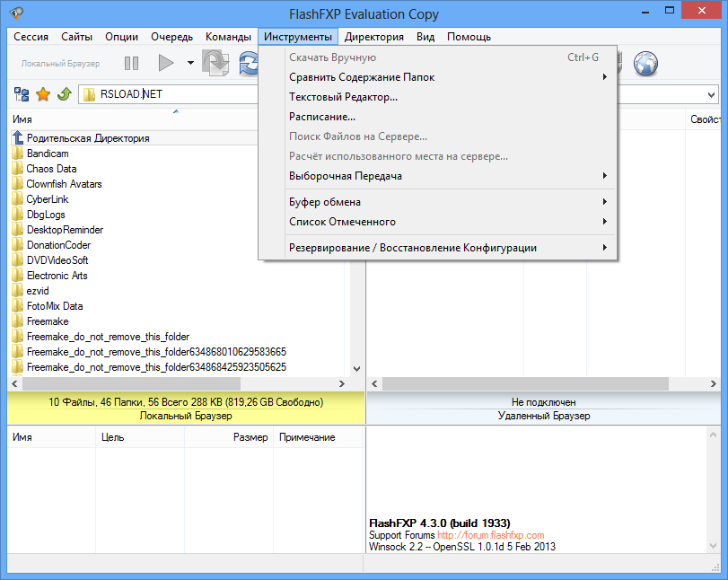Click the green up-directory arrow icon

(64, 94)
